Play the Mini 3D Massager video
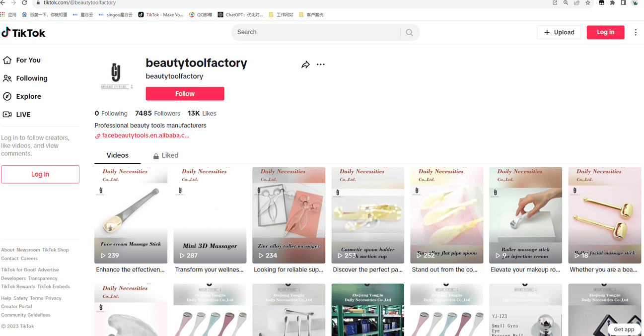644x336 pixels. [210, 215]
